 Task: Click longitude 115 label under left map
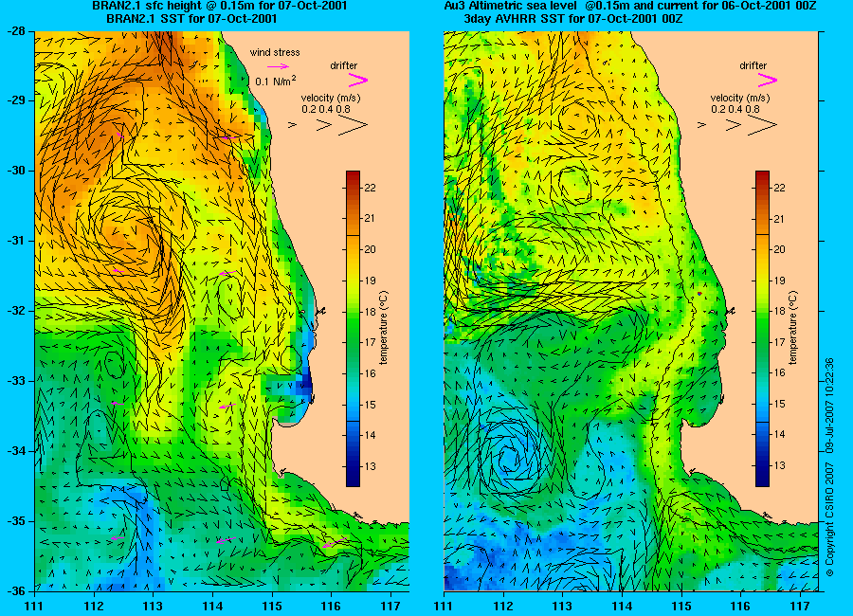(x=272, y=607)
